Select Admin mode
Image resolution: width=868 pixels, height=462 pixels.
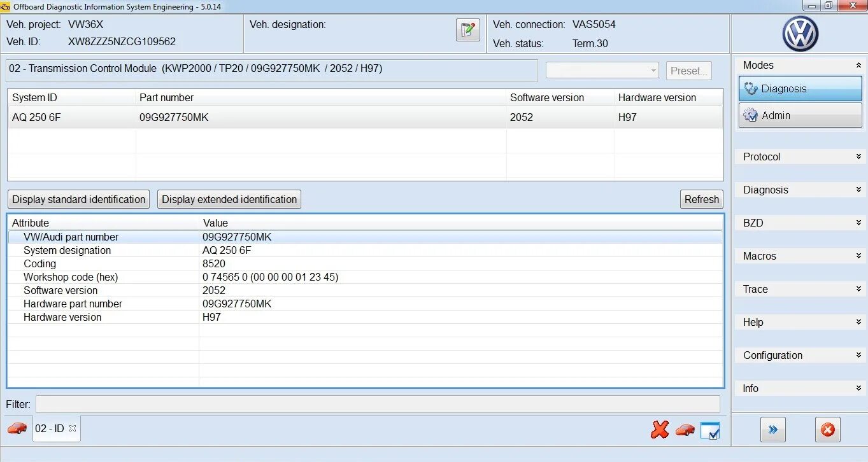(800, 115)
